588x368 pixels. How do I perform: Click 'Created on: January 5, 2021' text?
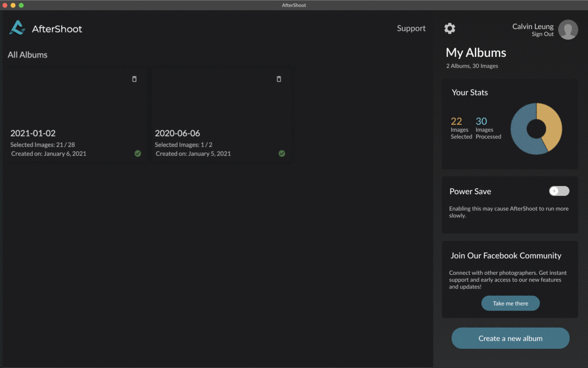click(x=193, y=154)
